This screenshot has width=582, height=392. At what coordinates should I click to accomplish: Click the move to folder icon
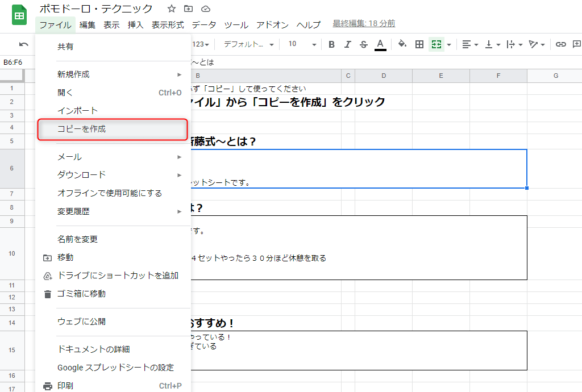tap(187, 9)
